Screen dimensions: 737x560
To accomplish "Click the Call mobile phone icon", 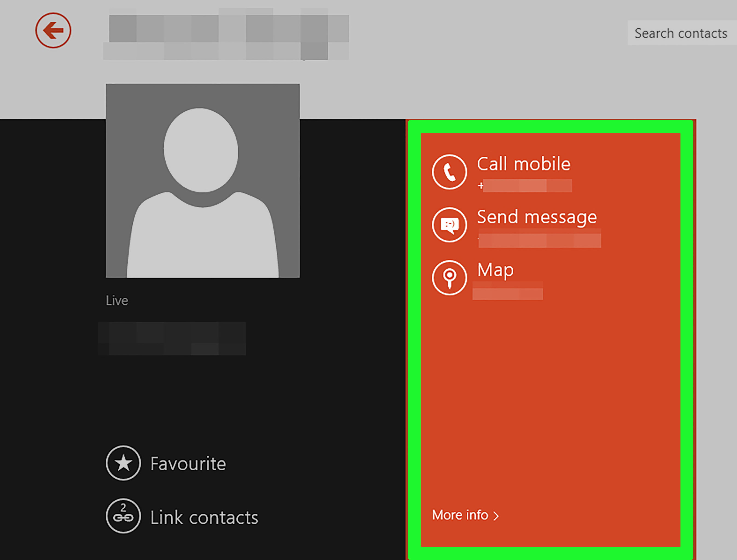I will click(450, 172).
